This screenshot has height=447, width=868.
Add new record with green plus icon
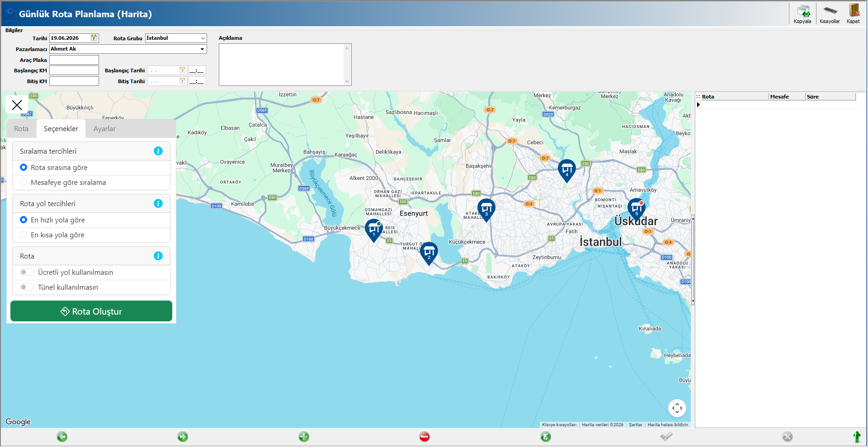(x=304, y=437)
